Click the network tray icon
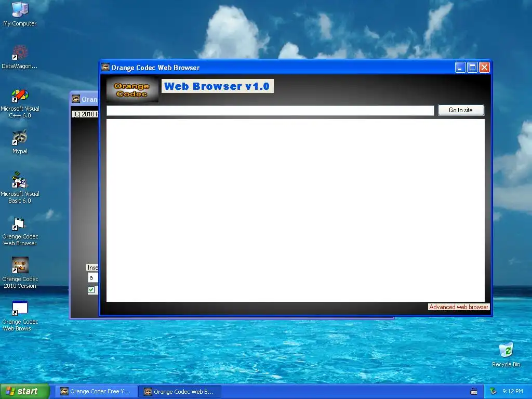Viewport: 532px width, 399px height. tap(494, 391)
